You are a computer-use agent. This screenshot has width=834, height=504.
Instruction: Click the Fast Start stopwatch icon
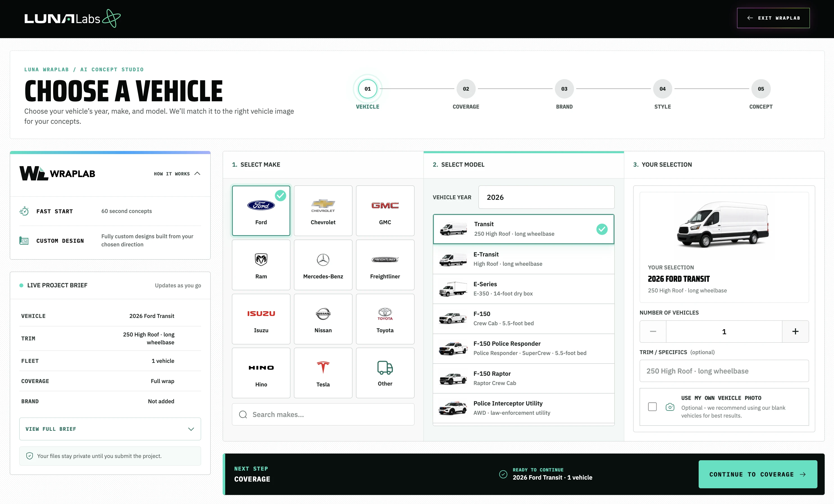(x=24, y=211)
